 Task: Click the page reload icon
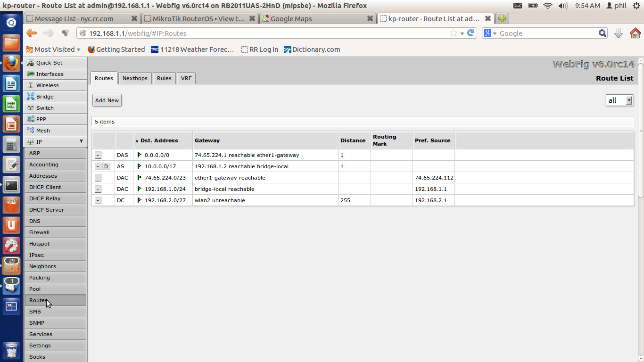coord(471,33)
